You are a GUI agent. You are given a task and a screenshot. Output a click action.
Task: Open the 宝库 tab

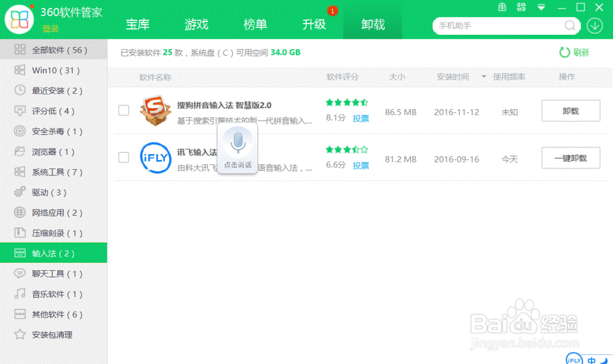click(137, 25)
